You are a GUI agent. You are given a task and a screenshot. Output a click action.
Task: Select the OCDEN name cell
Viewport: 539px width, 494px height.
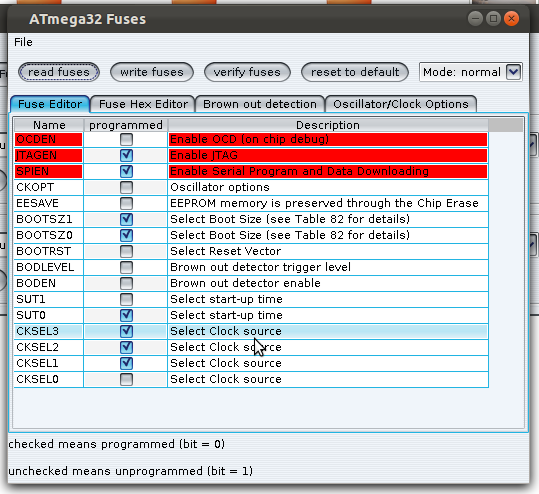pyautogui.click(x=48, y=139)
